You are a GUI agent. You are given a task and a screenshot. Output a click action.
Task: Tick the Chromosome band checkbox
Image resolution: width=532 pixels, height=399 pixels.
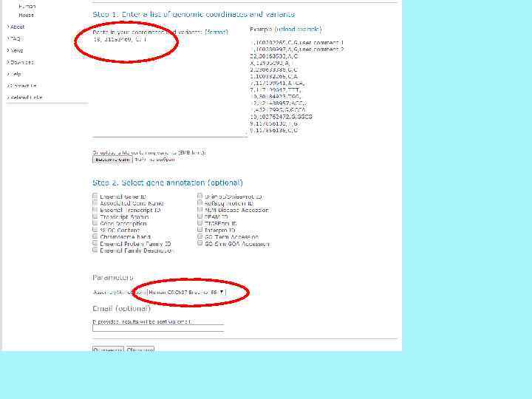pyautogui.click(x=95, y=236)
